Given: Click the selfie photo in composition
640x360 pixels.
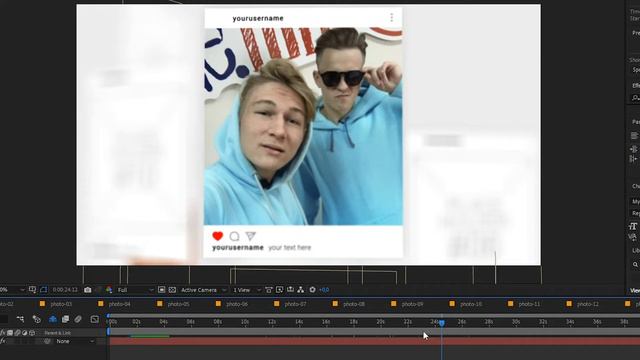Looking at the screenshot, I should point(303,126).
